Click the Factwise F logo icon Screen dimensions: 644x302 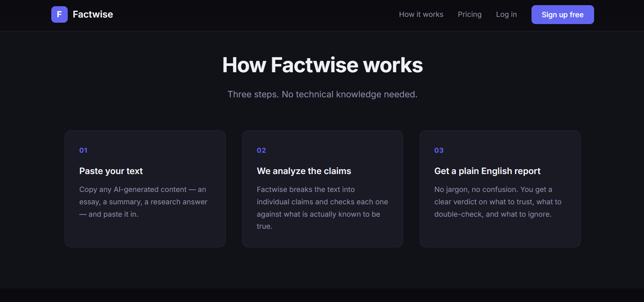click(x=60, y=14)
